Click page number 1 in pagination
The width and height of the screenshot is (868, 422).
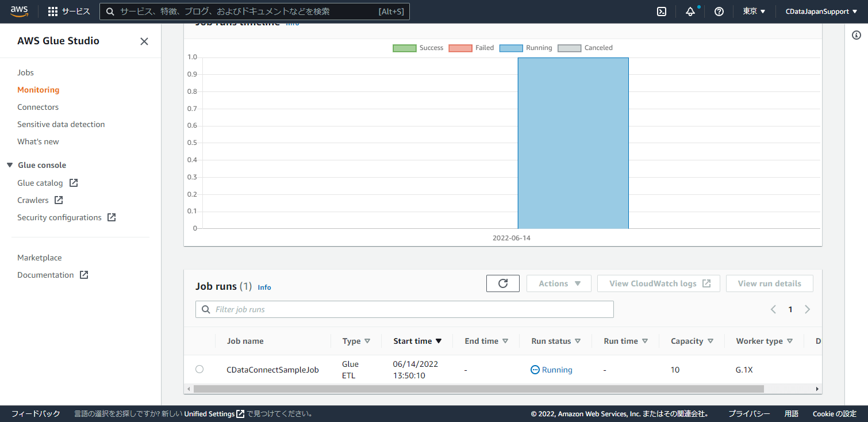coord(790,309)
